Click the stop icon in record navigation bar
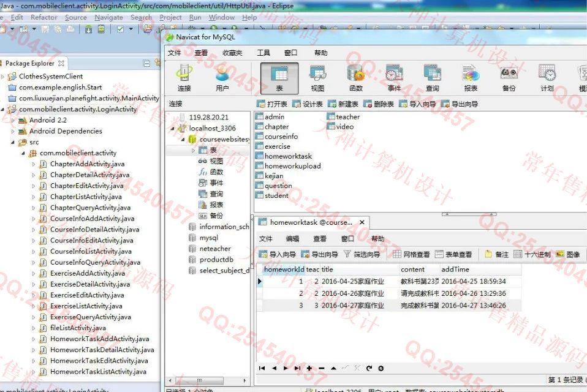Image resolution: width=587 pixels, height=392 pixels. (381, 368)
